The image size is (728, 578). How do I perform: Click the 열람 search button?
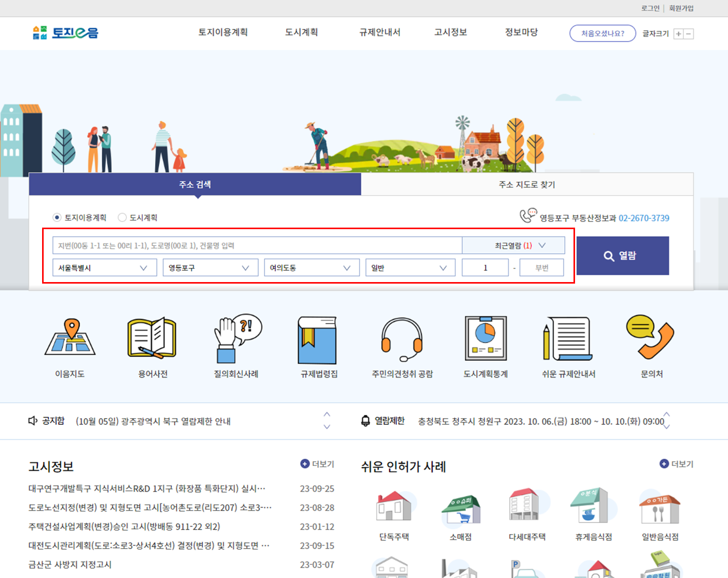point(623,255)
